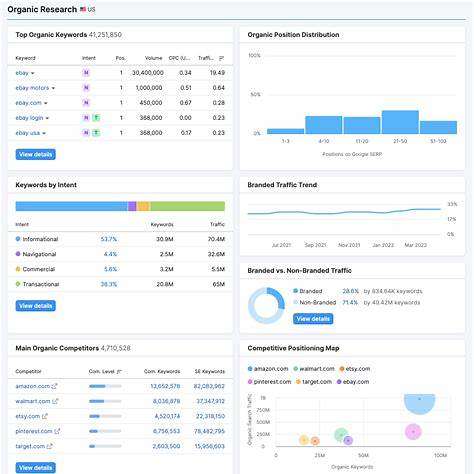The width and height of the screenshot is (474, 474).
Task: Click the Com. Keywords column header
Action: tap(162, 371)
